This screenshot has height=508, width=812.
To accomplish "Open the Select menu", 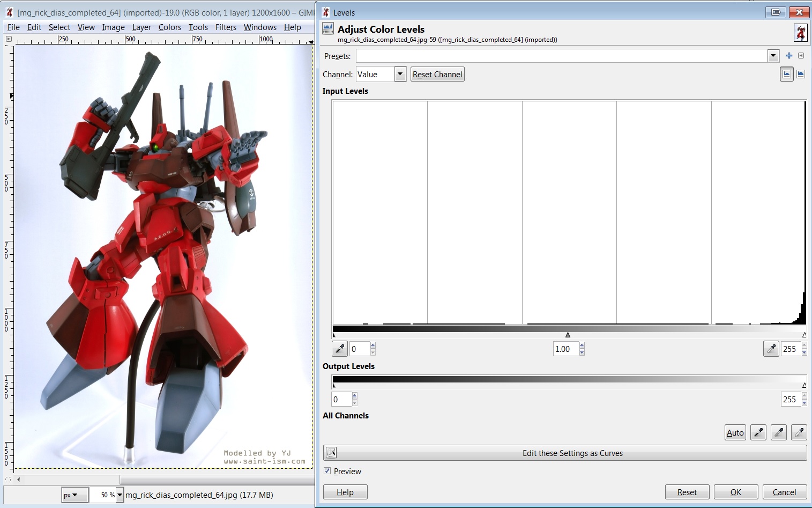I will pos(59,27).
